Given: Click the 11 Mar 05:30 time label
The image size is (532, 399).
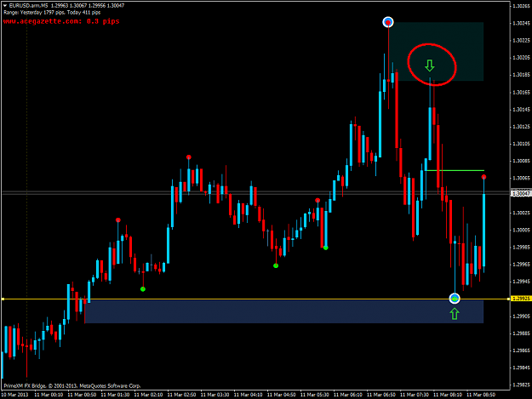Looking at the screenshot, I should [315, 395].
